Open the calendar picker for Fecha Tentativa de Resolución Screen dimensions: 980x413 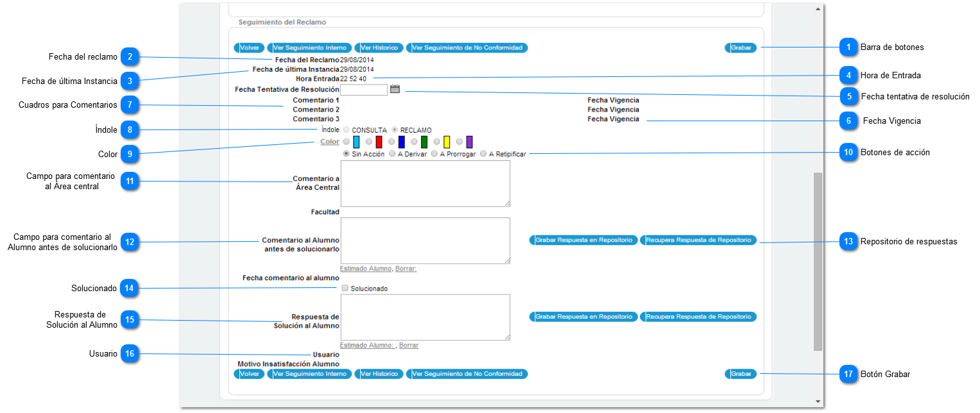(x=395, y=89)
